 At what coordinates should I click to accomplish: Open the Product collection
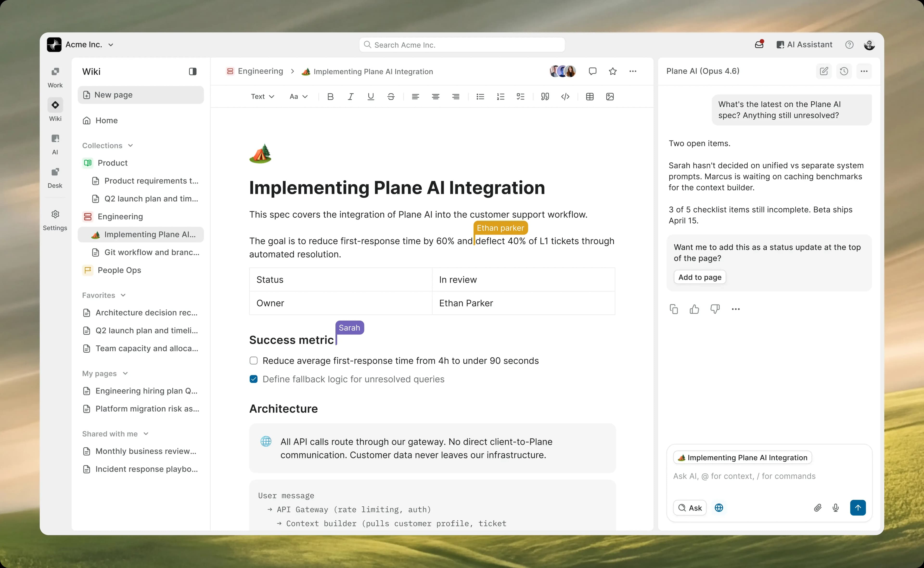[141, 163]
